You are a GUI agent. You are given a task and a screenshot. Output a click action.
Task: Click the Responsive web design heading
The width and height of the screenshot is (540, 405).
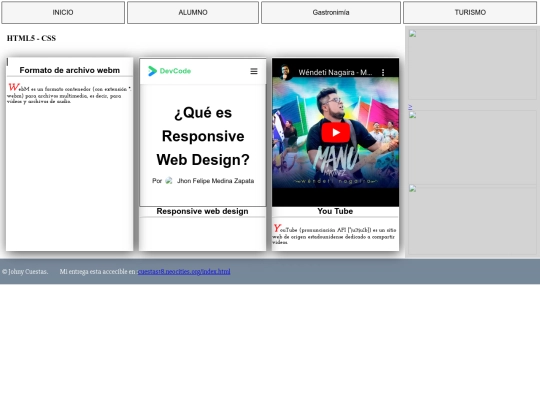[202, 211]
